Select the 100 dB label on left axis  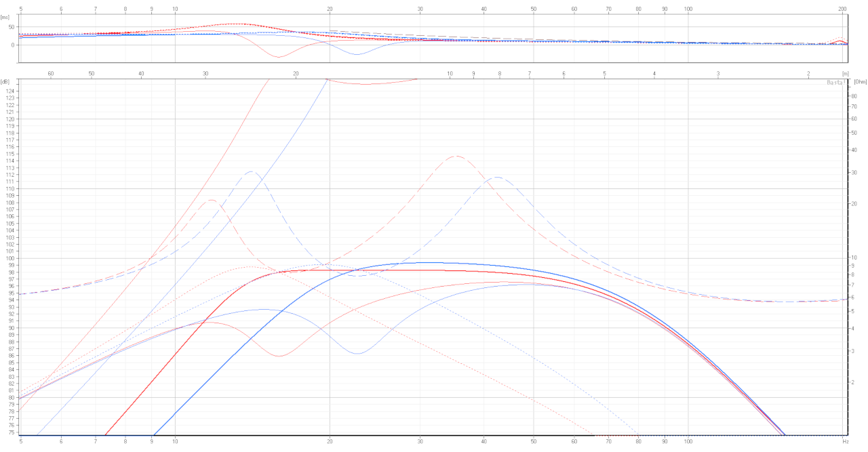click(x=10, y=258)
